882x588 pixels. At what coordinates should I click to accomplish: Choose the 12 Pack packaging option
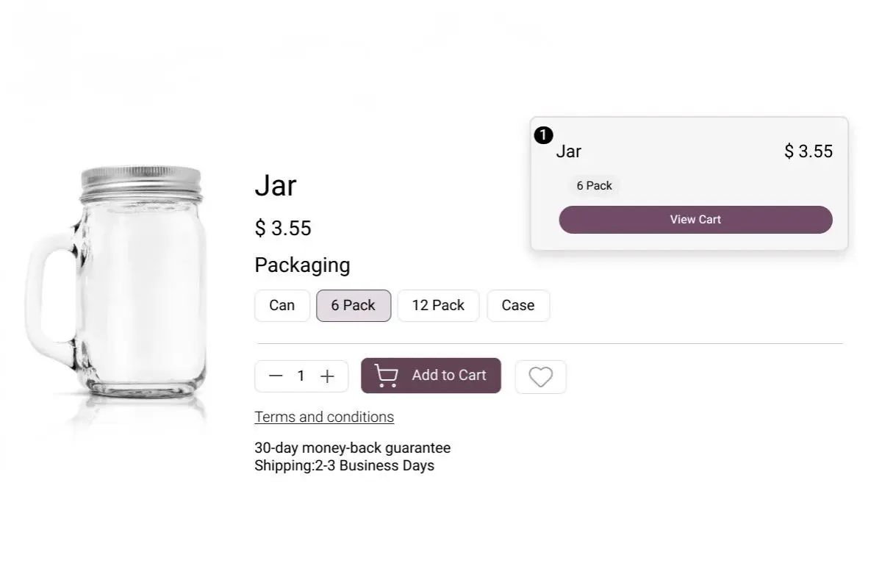click(x=438, y=306)
